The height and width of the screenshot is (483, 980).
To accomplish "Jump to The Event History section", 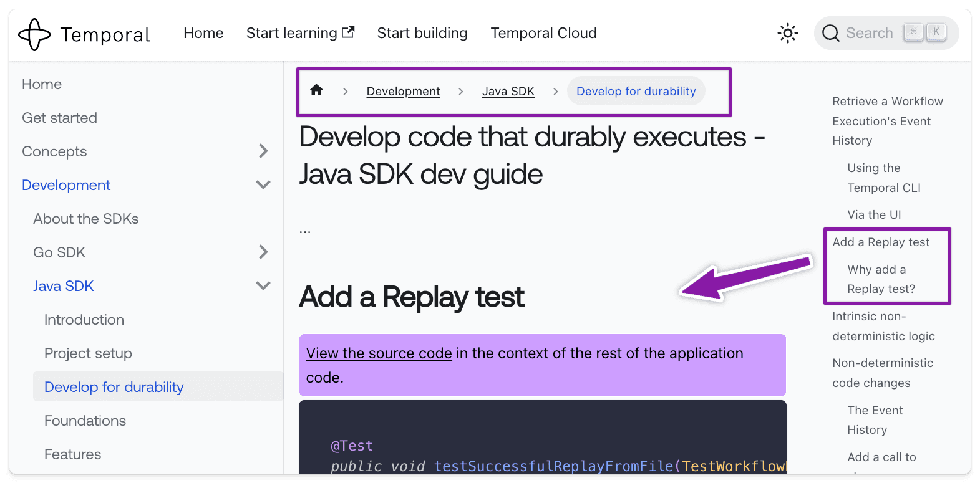I will 875,420.
